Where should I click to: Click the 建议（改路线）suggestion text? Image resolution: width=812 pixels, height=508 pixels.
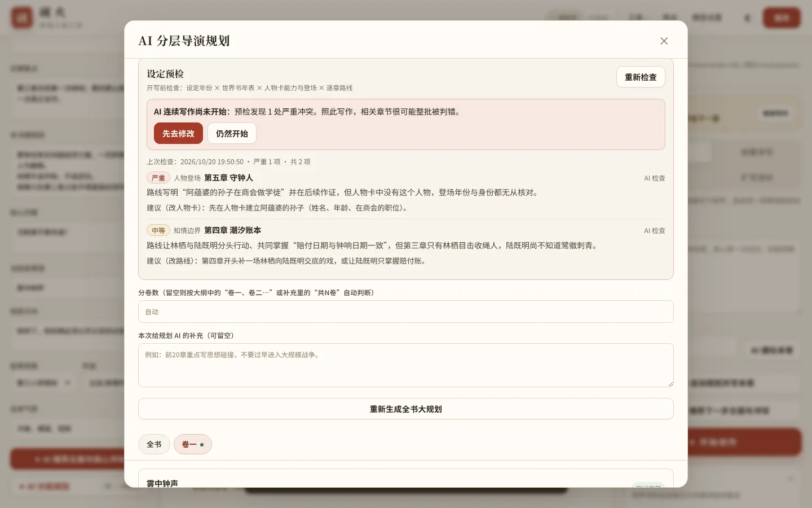288,261
